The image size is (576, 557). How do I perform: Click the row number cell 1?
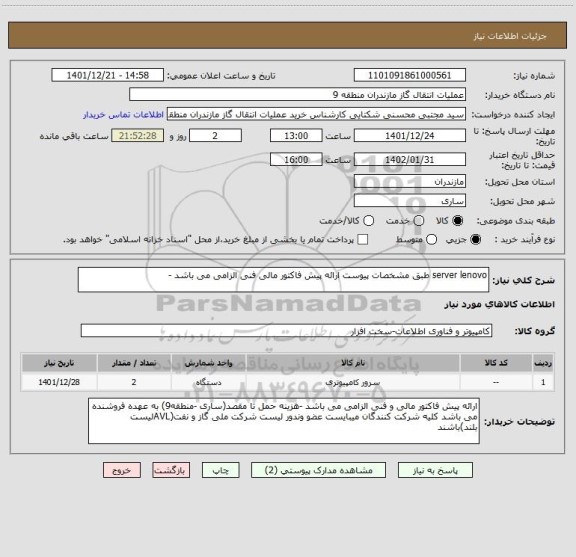(543, 382)
